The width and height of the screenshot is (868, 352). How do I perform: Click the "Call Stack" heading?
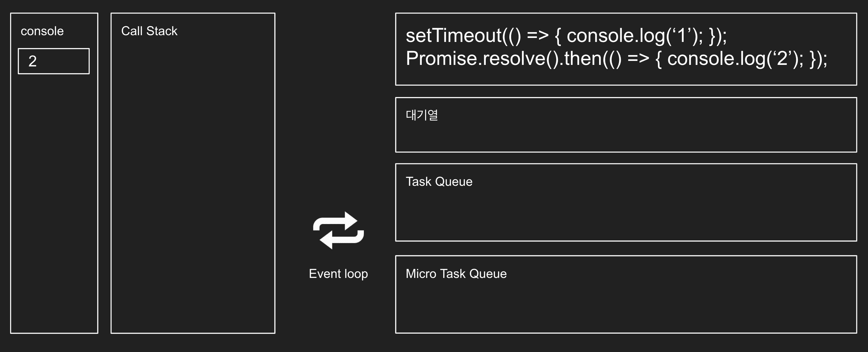pyautogui.click(x=149, y=31)
